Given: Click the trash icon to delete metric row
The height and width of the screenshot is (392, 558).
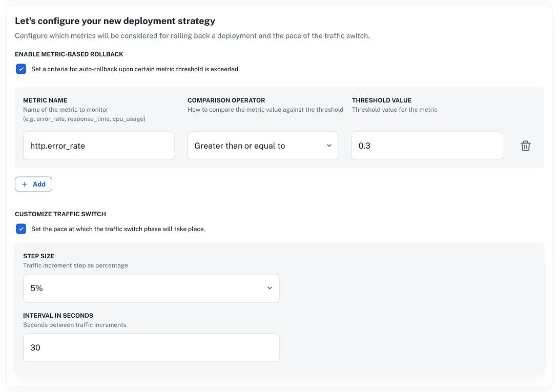Looking at the screenshot, I should point(525,146).
